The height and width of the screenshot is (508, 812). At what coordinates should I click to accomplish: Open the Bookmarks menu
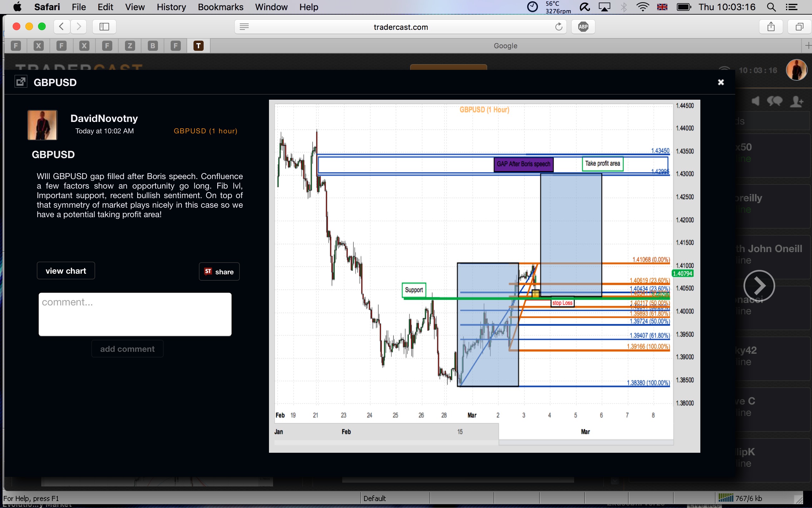(x=220, y=7)
